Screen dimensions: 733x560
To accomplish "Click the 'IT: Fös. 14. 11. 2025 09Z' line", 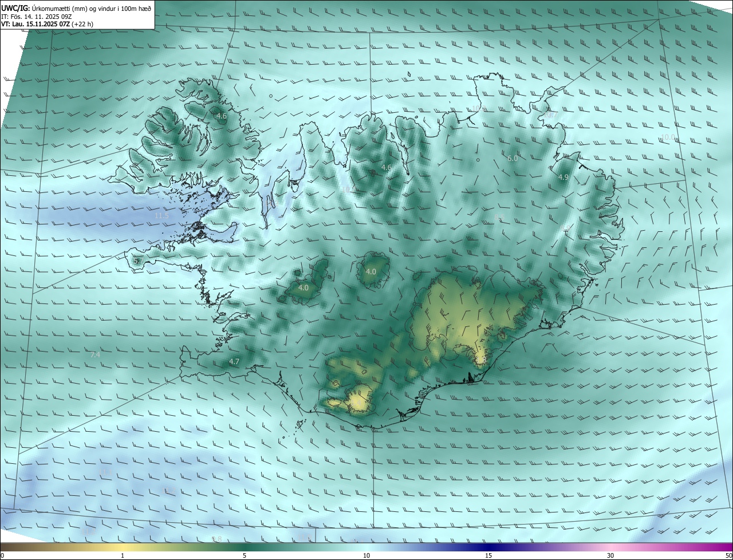I will [x=36, y=17].
